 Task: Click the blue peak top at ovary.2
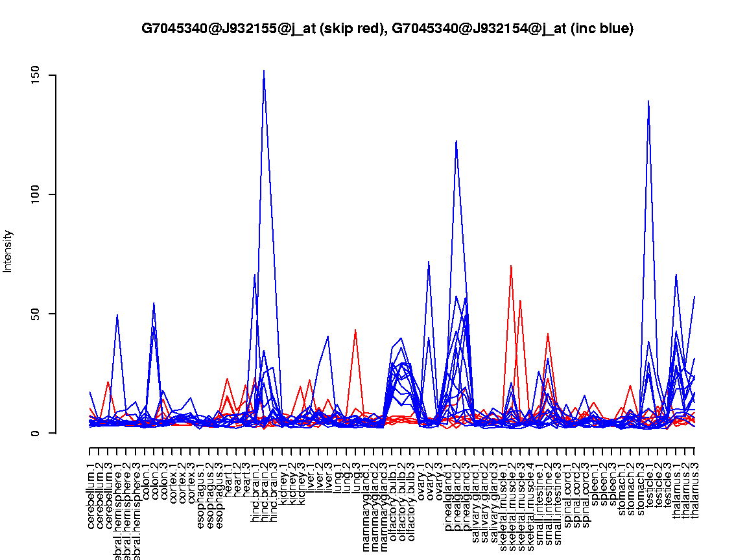tap(429, 262)
